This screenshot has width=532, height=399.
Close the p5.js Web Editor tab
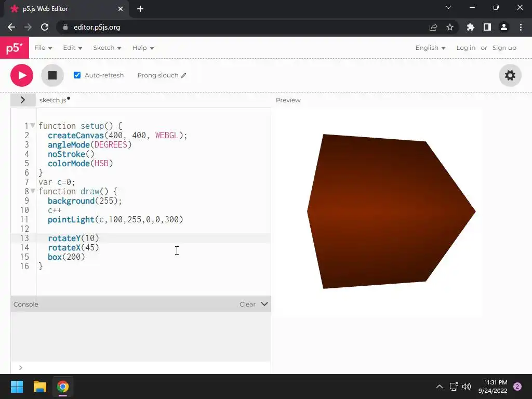[x=121, y=9]
